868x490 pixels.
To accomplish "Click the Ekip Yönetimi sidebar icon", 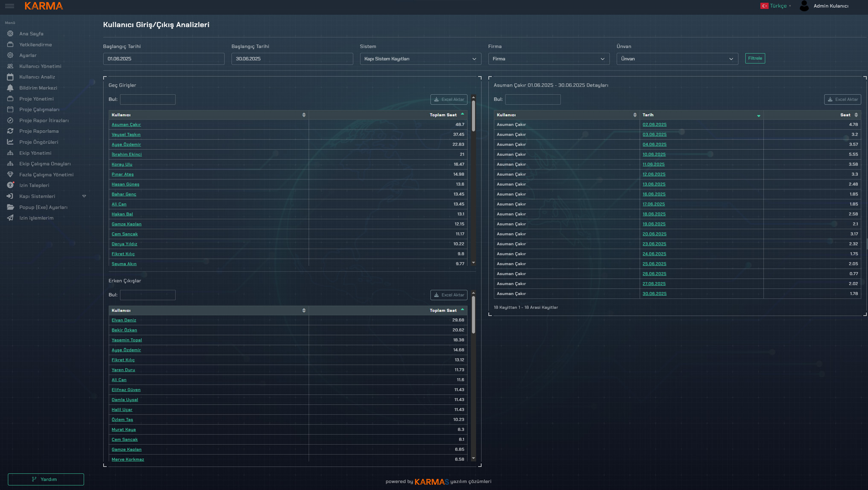I will pyautogui.click(x=10, y=153).
